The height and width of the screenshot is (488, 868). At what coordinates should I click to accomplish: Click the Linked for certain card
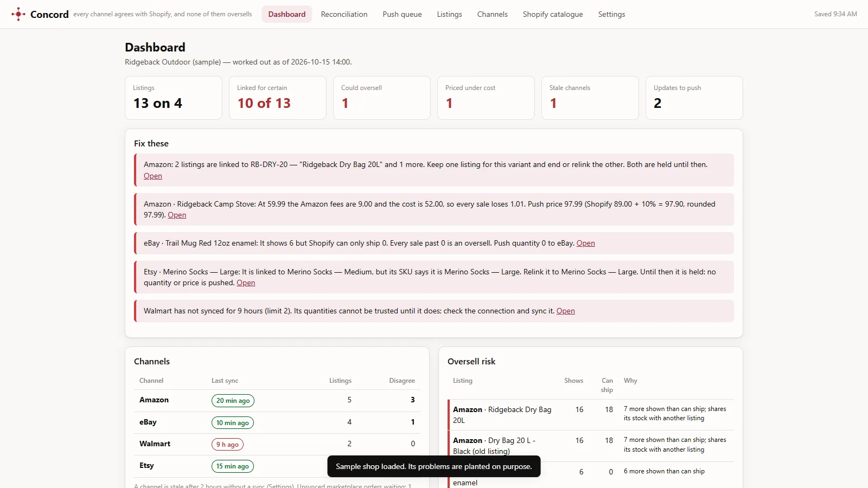tap(278, 98)
